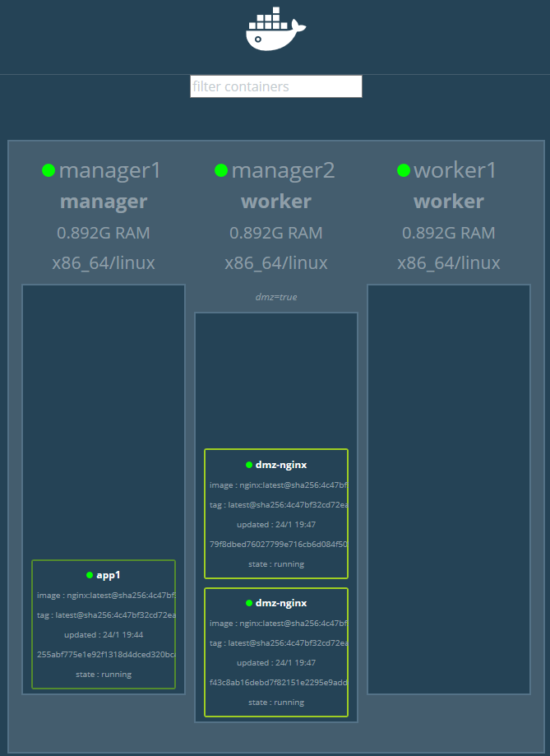Click the green status dot beside manager2
This screenshot has width=550, height=756.
(221, 170)
